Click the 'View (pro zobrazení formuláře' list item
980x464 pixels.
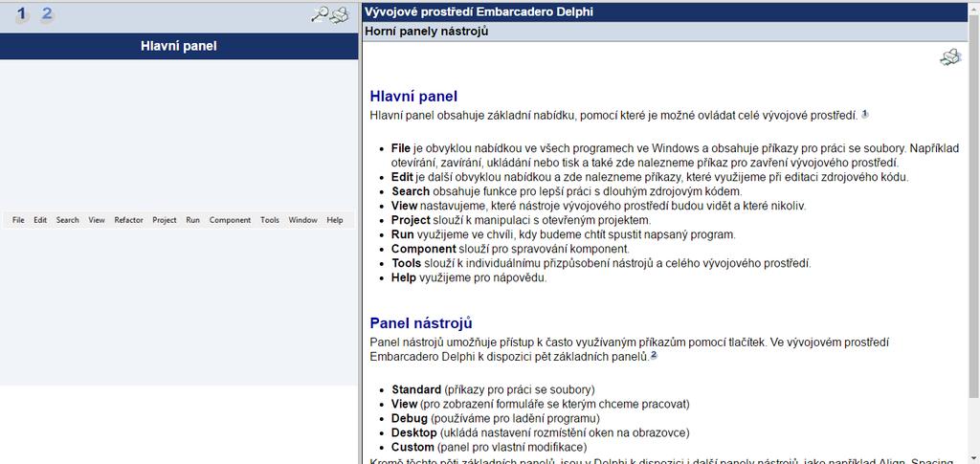point(541,404)
